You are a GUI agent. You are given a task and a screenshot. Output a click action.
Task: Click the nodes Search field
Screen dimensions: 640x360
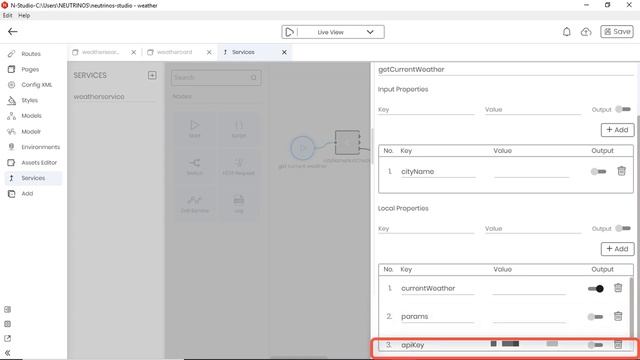tap(216, 78)
